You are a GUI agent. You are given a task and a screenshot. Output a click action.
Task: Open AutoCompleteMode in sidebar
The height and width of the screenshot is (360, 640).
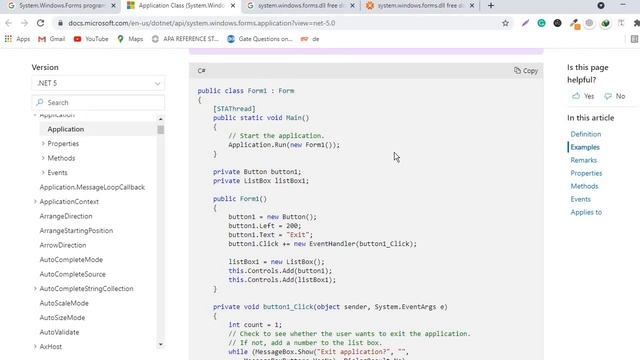[x=71, y=260]
